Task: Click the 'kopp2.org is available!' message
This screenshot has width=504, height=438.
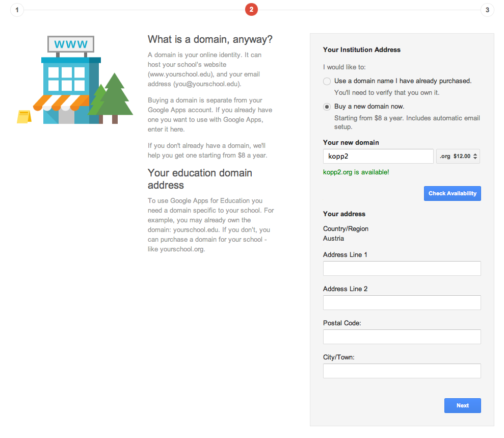Action: [356, 172]
